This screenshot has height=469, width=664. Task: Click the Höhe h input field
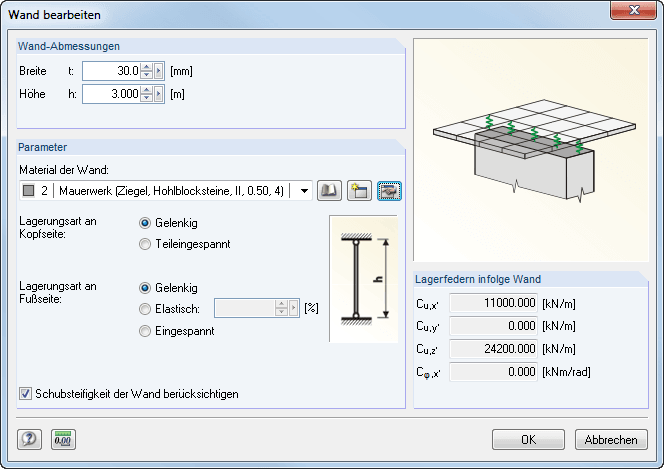pos(112,95)
